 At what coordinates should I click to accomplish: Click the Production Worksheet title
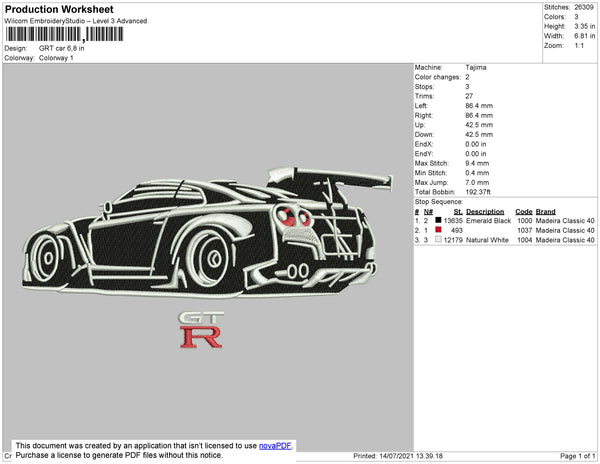tap(59, 10)
